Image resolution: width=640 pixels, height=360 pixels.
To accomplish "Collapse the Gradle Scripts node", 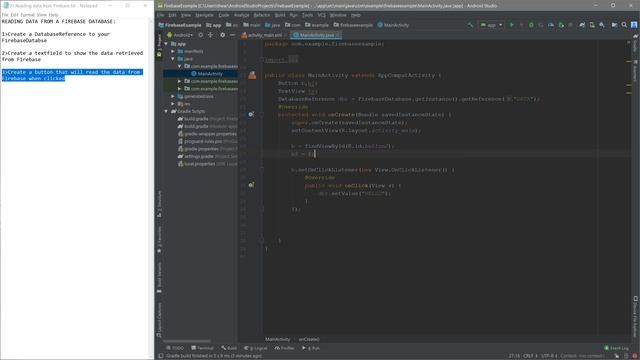I will pyautogui.click(x=166, y=111).
